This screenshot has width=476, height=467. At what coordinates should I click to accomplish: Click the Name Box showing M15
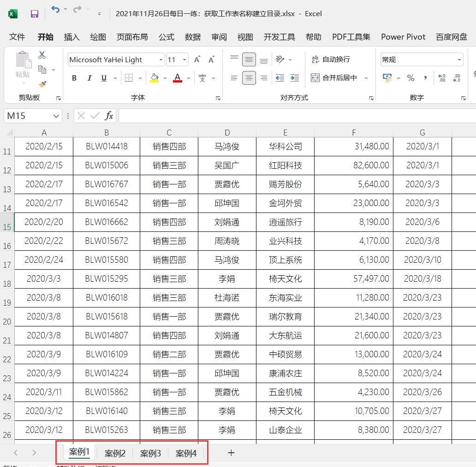tap(33, 116)
